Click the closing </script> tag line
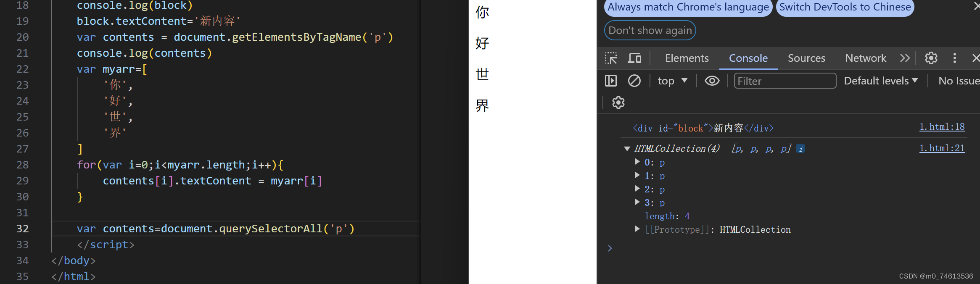 point(106,245)
